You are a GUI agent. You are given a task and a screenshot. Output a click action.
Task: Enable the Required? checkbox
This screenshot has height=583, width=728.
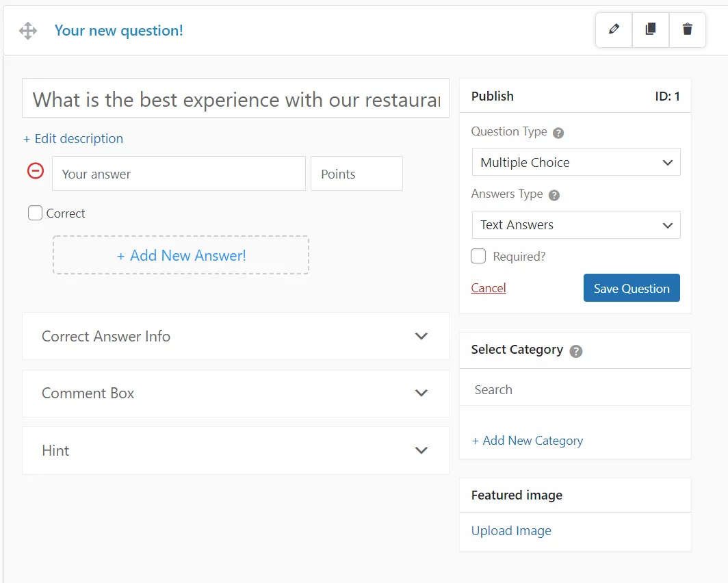click(x=479, y=257)
